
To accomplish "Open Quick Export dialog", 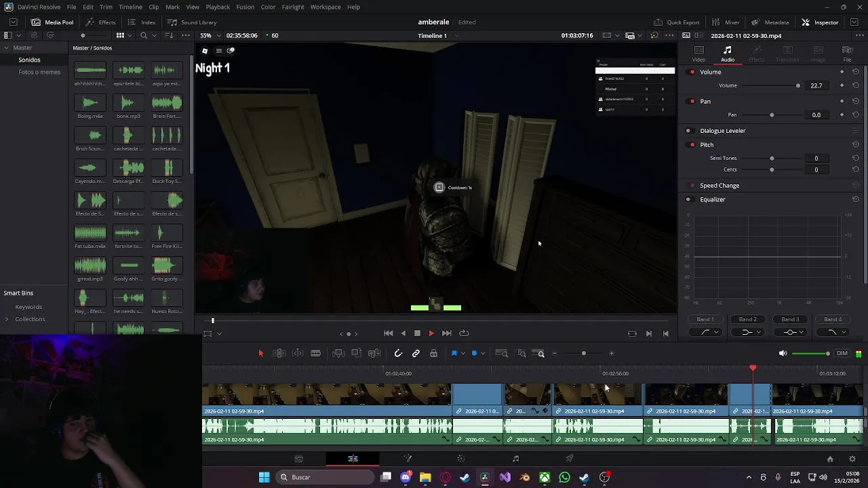I will [x=676, y=22].
